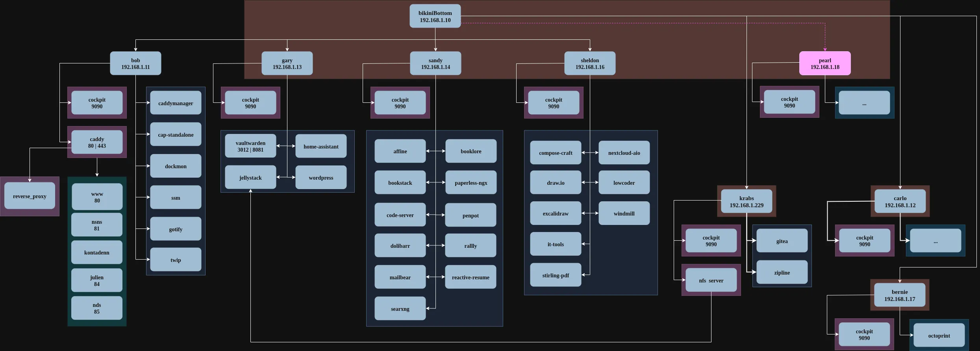The image size is (980, 351).
Task: Select the reverse_proxy node
Action: (30, 196)
